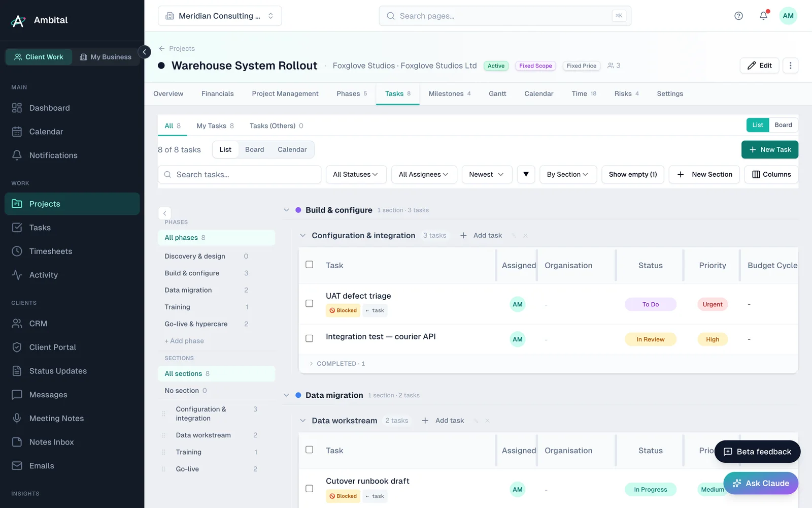Viewport: 812px width, 508px height.
Task: Open CRM people icon in sidebar
Action: [x=17, y=324]
